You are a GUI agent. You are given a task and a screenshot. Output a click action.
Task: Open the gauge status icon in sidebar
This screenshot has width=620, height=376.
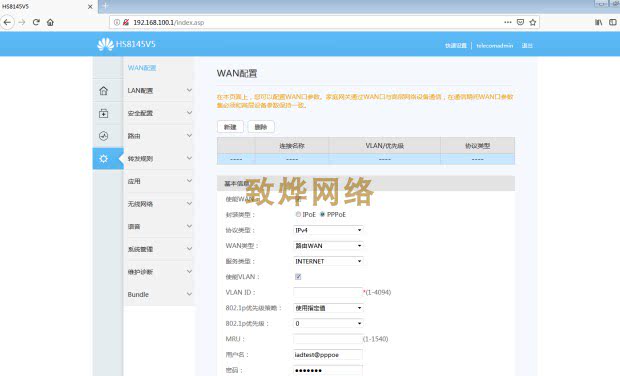coord(104,136)
